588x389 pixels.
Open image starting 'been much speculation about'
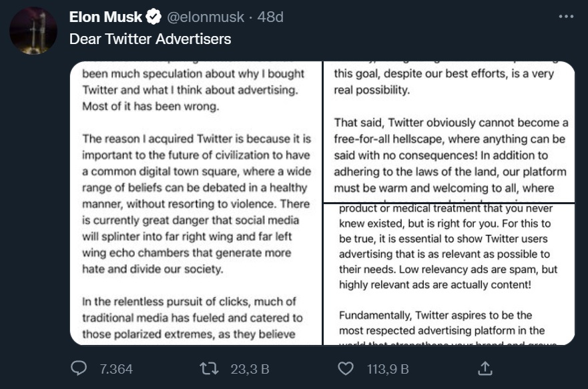click(x=196, y=203)
